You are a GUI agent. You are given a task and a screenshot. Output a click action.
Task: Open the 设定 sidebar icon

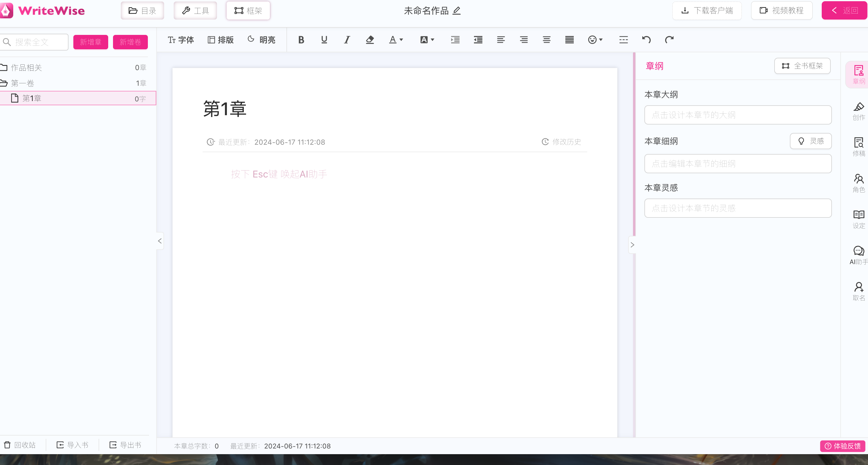[859, 218]
